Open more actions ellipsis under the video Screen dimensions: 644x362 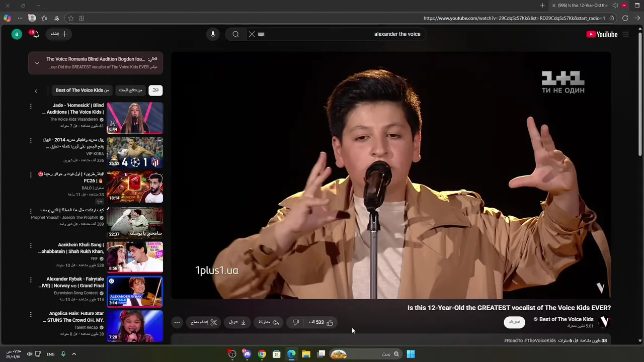click(x=177, y=322)
